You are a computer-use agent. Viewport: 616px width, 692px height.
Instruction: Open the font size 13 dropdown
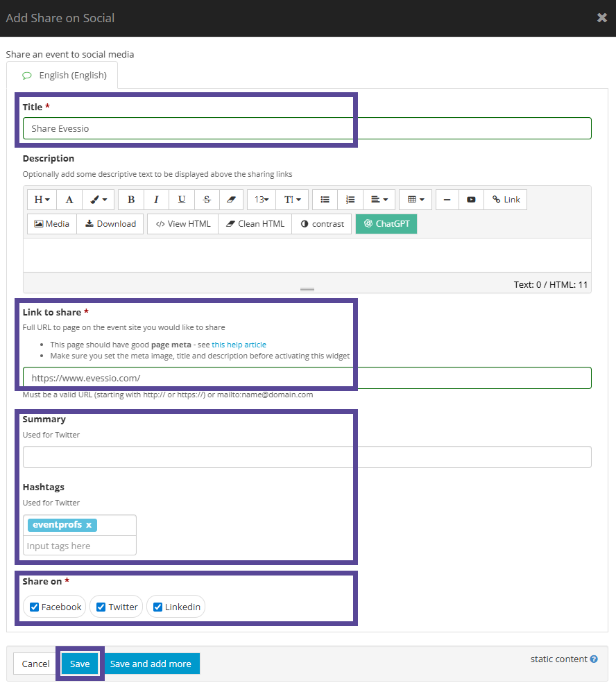coord(262,200)
